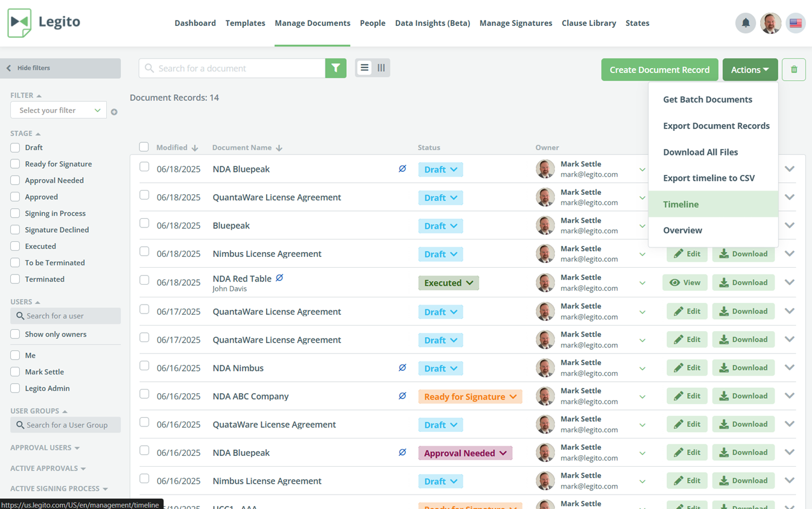
Task: Open Draft status dropdown for NDA Bluepeak
Action: [440, 169]
